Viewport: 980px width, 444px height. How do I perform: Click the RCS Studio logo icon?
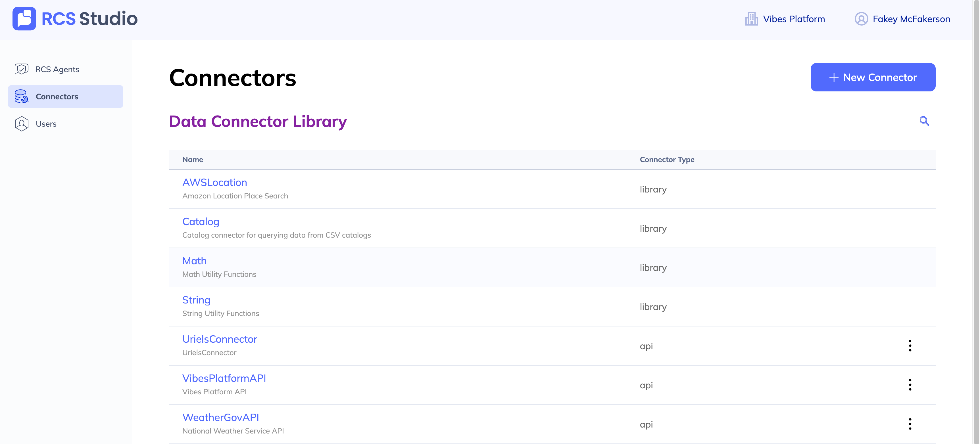click(24, 19)
